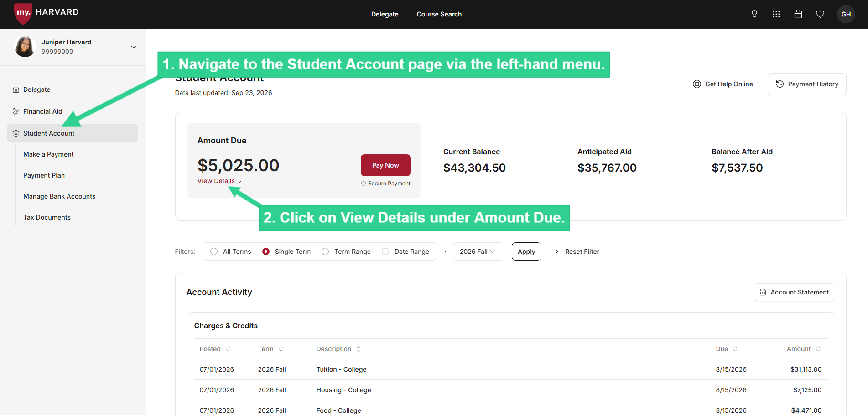Select Payment Plan in the sidebar
The height and width of the screenshot is (415, 868).
click(44, 175)
